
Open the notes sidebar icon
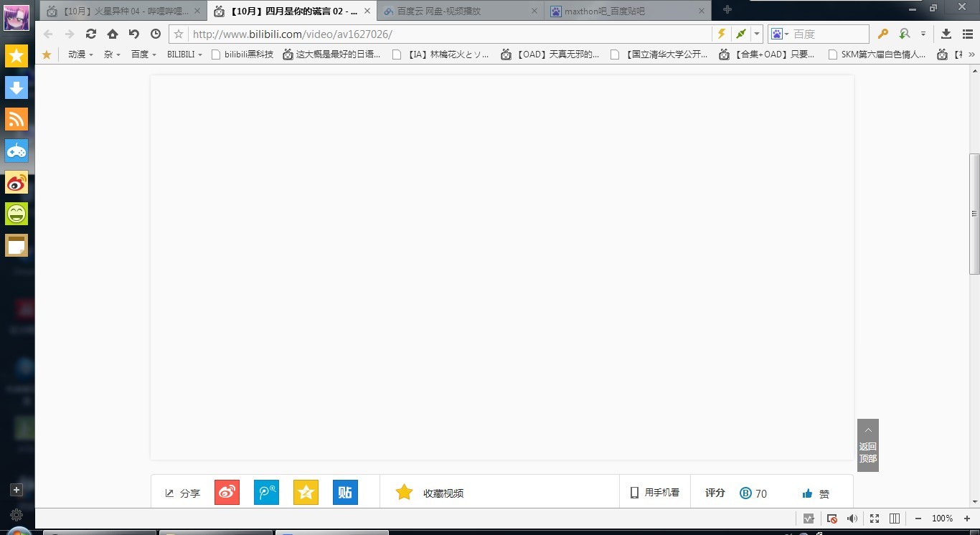(x=17, y=245)
